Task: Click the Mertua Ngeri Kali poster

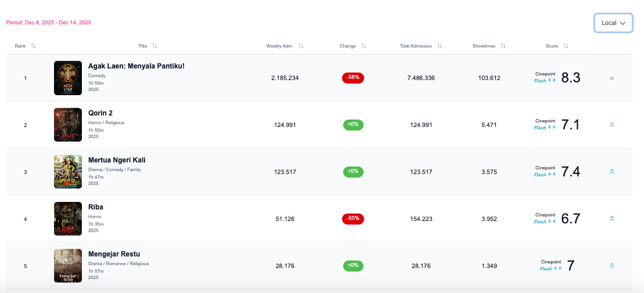Action: coord(68,172)
